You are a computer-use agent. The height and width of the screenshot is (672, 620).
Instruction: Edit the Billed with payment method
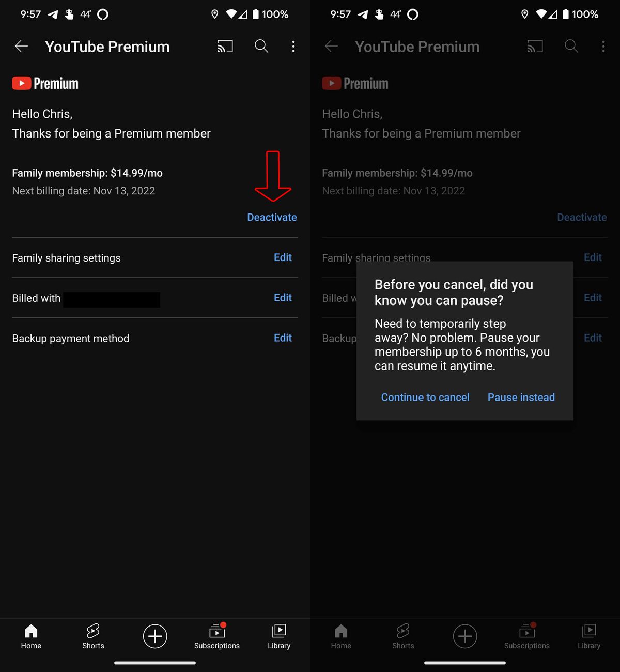283,298
